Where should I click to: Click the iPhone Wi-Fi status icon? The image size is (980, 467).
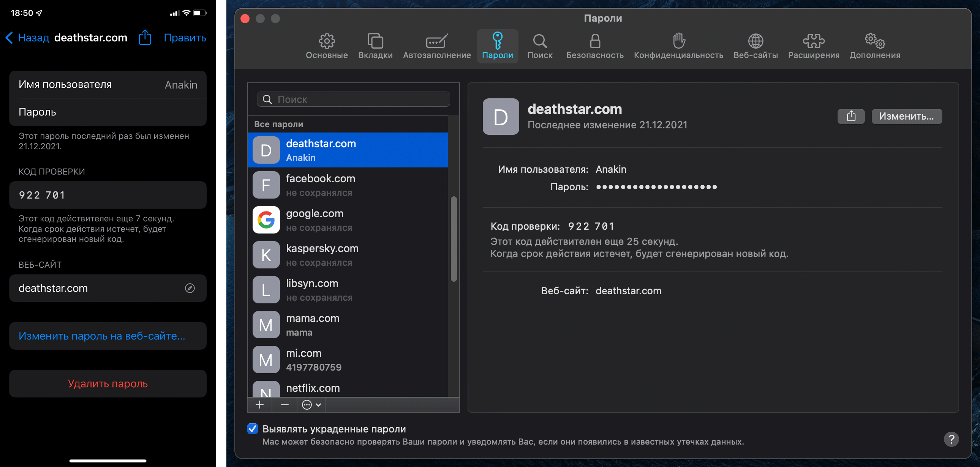(x=186, y=13)
